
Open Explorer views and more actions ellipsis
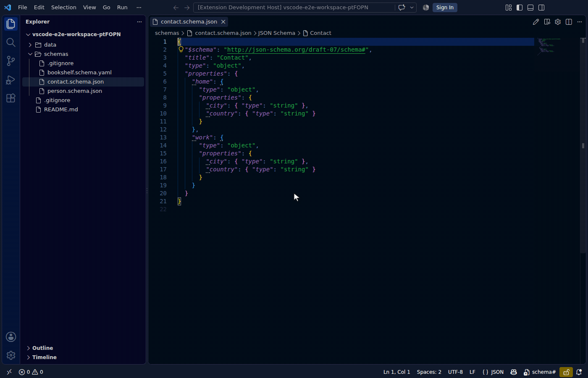pos(139,22)
